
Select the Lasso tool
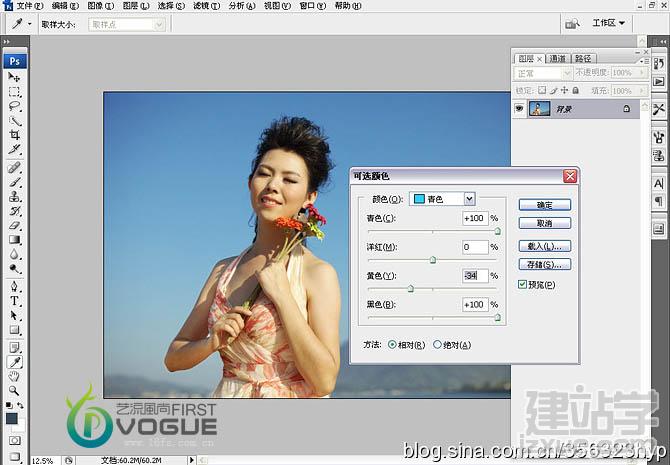point(14,106)
